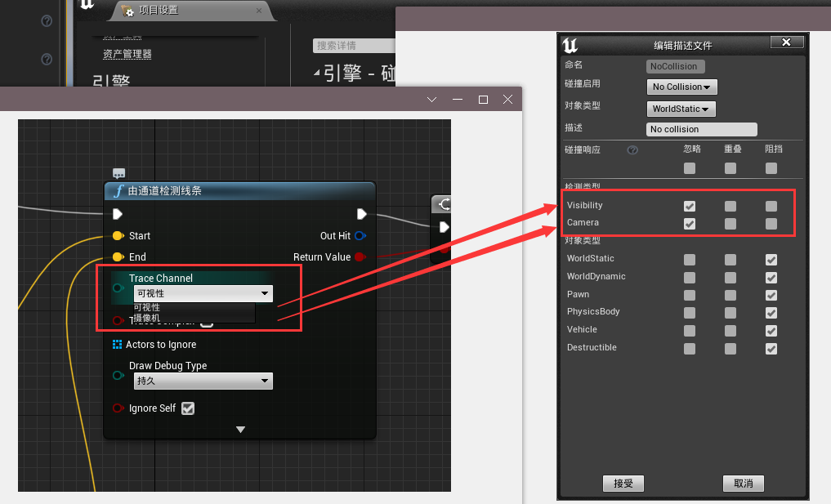Click the Out Hit output pin

pos(360,236)
